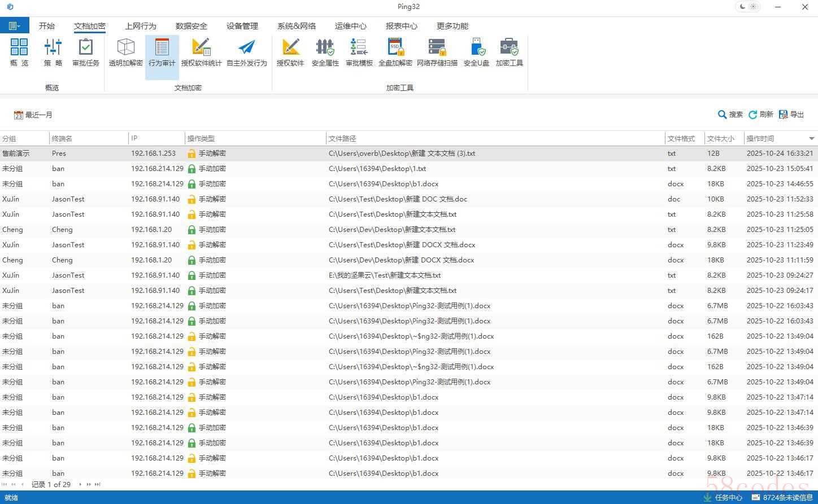Switch to the 报表中心 tab

click(401, 26)
